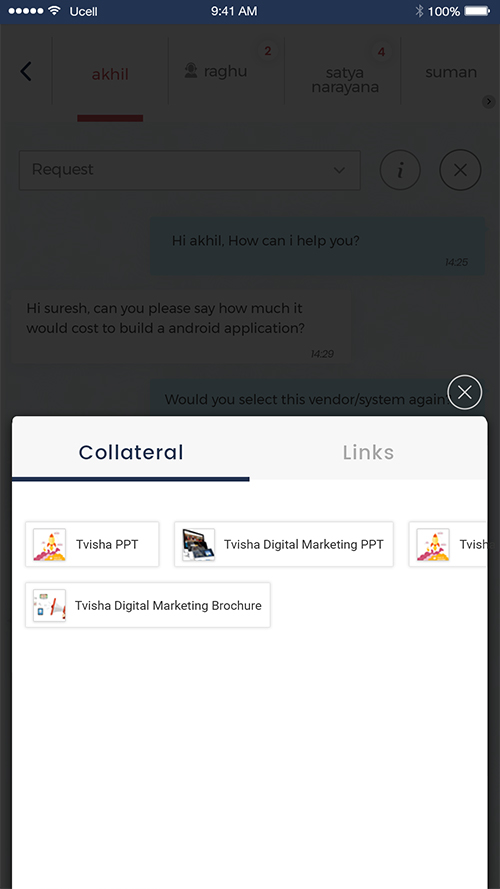
Task: Click the Tvisha PPT rocket thumbnail
Action: [x=49, y=544]
